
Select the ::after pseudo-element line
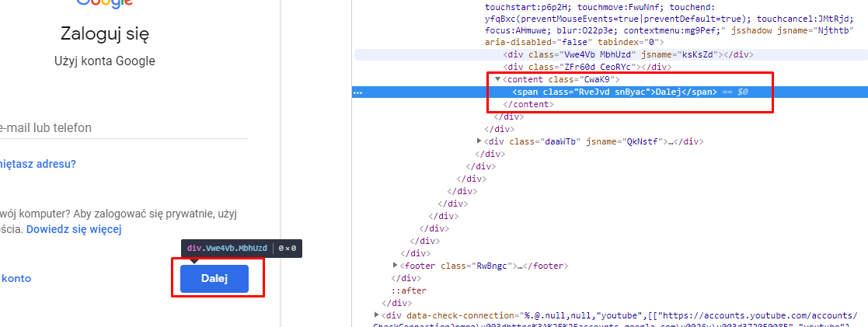[409, 290]
